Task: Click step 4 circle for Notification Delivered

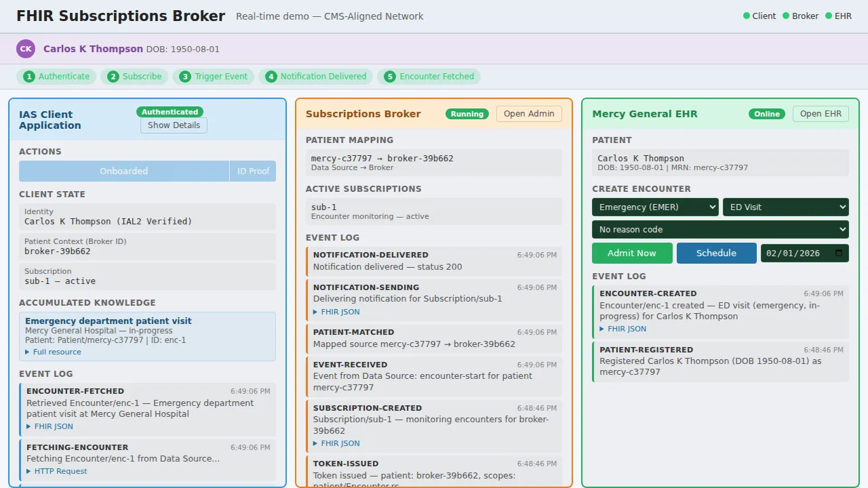Action: point(271,77)
